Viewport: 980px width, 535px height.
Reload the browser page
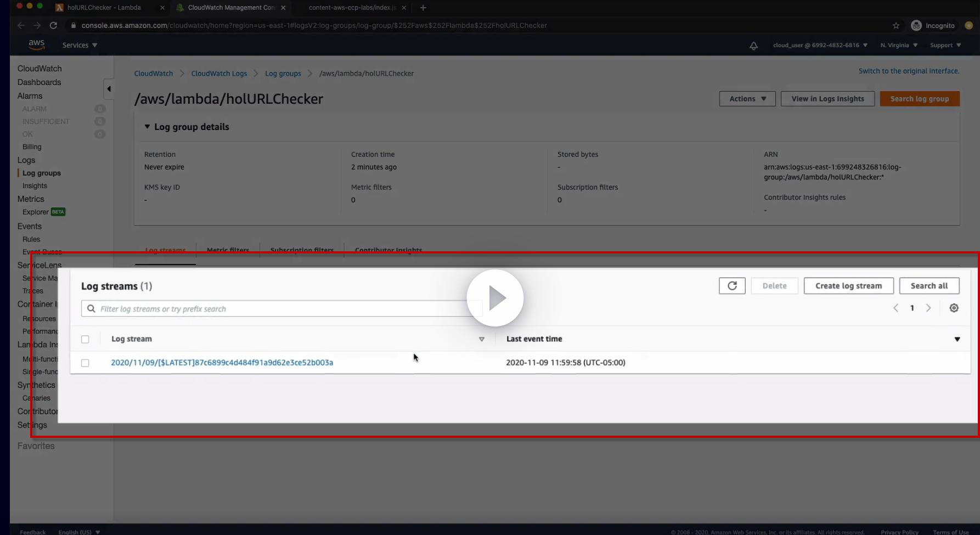(53, 25)
